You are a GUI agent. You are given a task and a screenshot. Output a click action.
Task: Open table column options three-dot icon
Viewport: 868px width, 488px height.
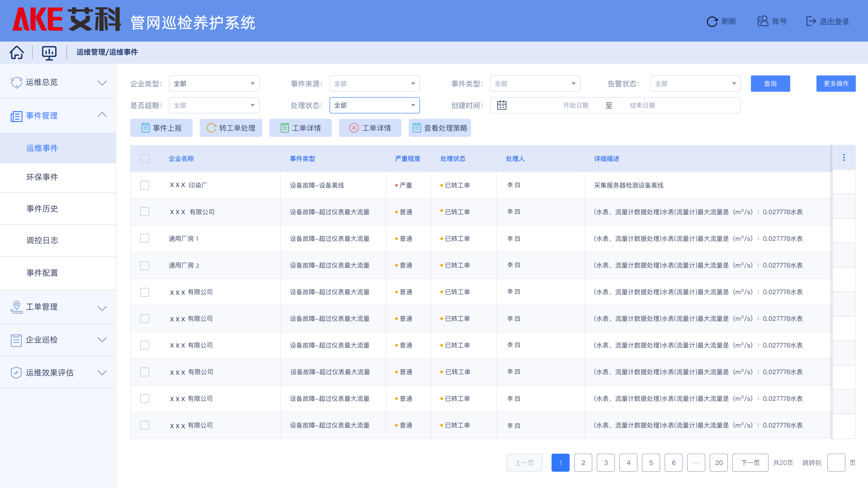pyautogui.click(x=844, y=158)
